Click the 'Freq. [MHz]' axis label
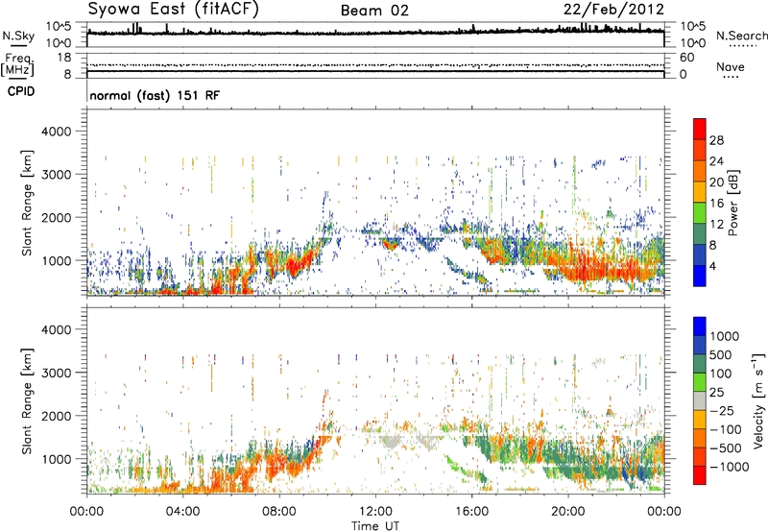The height and width of the screenshot is (532, 768). (17, 64)
